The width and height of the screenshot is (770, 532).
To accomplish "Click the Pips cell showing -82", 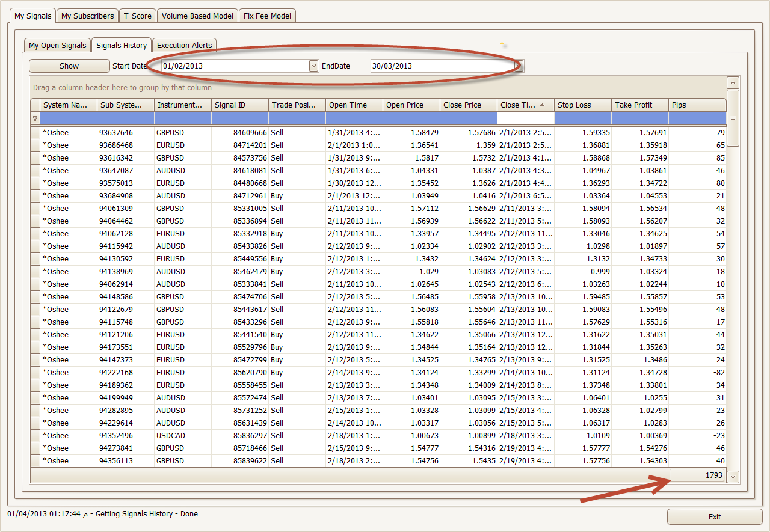I will pyautogui.click(x=697, y=372).
